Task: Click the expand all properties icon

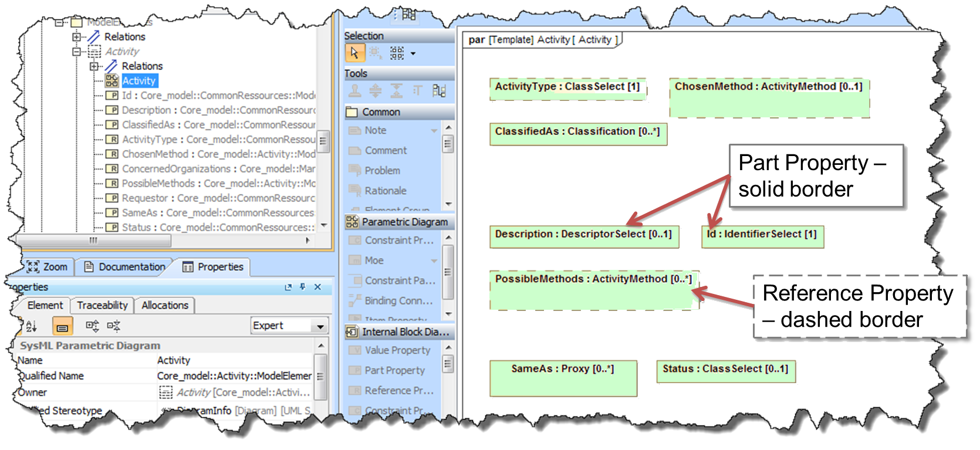Action: point(92,326)
